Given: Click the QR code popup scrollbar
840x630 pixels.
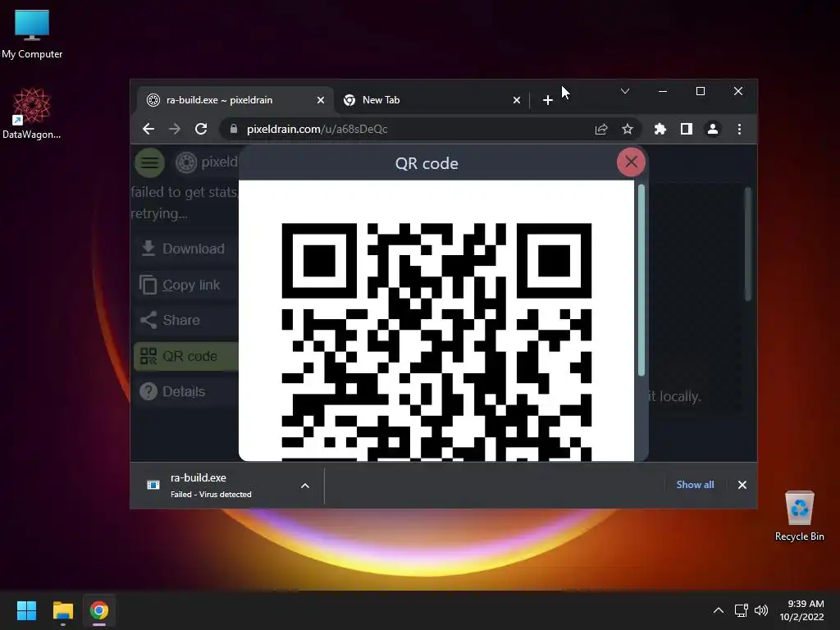Looking at the screenshot, I should [x=641, y=280].
